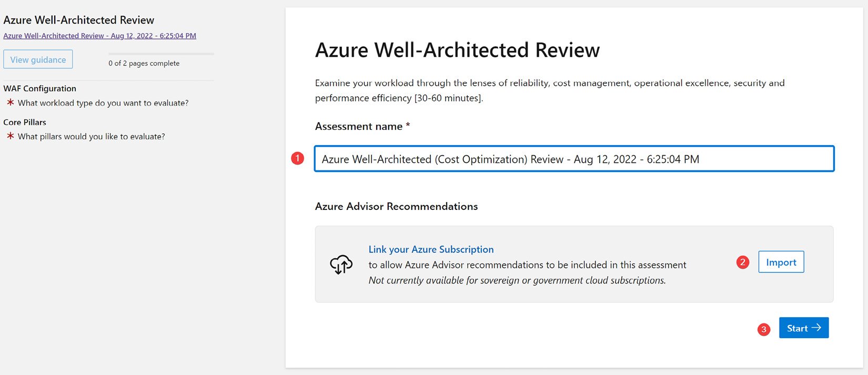Start the assessment with the Start button
This screenshot has width=868, height=375.
[x=803, y=328]
